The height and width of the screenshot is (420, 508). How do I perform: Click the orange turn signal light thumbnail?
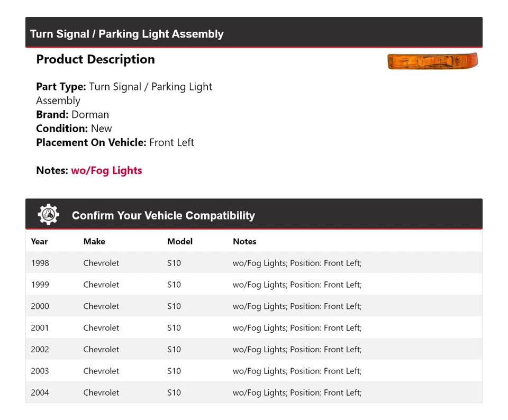click(432, 61)
